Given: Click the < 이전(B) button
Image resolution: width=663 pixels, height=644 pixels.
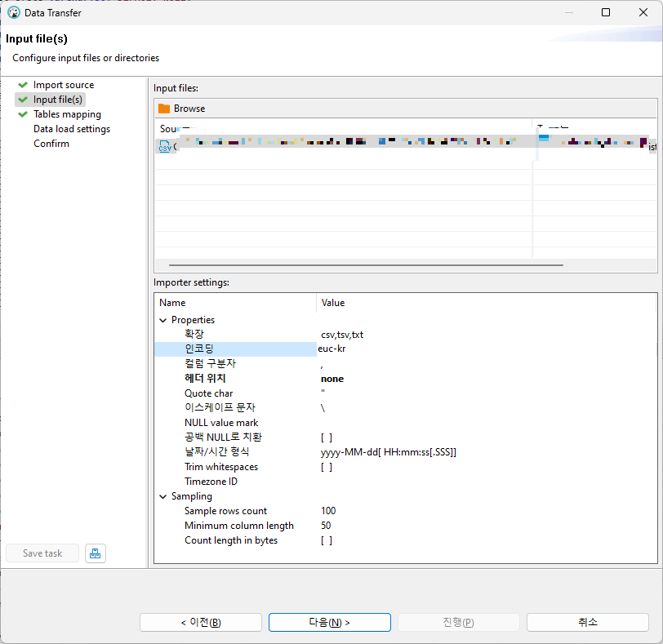Looking at the screenshot, I should click(200, 622).
